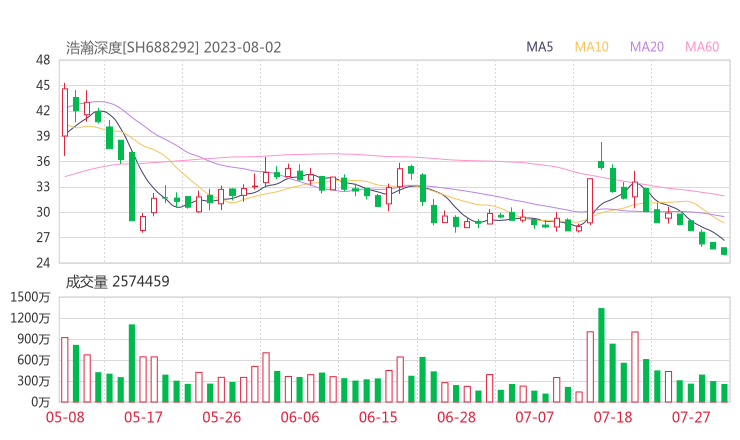Click the 36 price axis label
The width and height of the screenshot is (740, 440).
point(43,161)
